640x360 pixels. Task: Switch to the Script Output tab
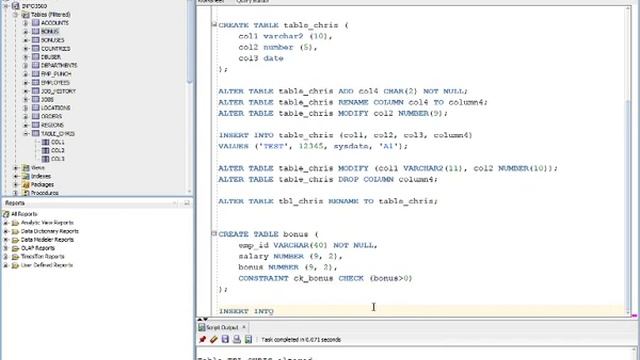tap(222, 327)
